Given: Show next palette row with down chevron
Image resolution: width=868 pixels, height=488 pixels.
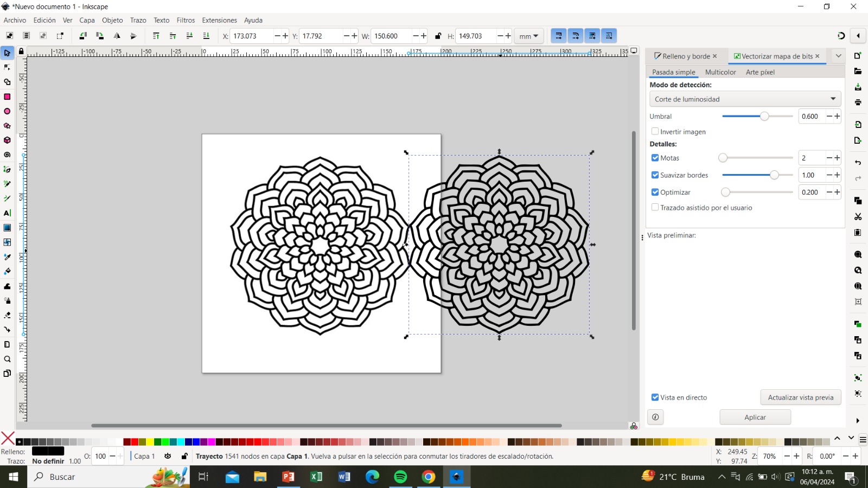Looking at the screenshot, I should 851,438.
